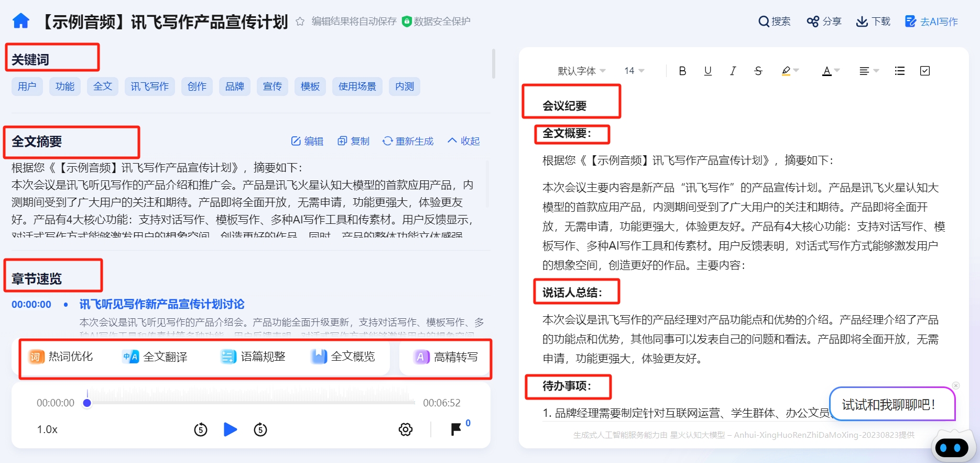Open chapter 讯飞听见写作新产品宣传计划讨论
This screenshot has height=463, width=980.
coord(162,304)
